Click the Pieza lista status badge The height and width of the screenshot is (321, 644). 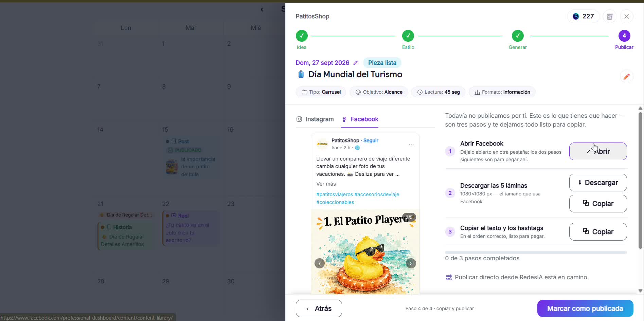[x=382, y=63]
